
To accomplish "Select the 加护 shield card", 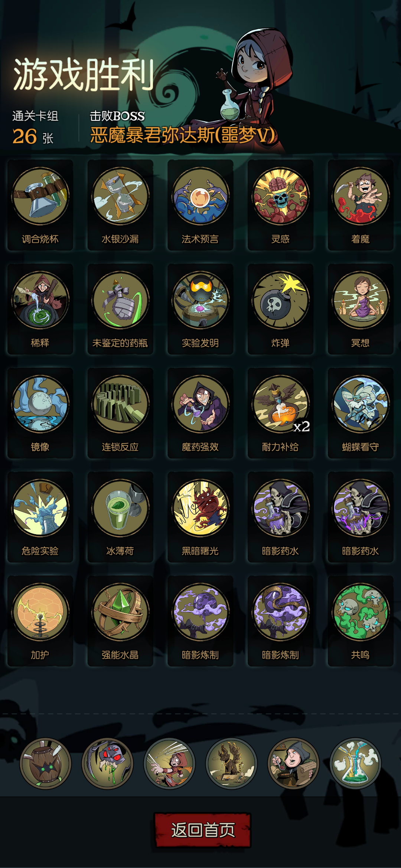I will 40,621.
